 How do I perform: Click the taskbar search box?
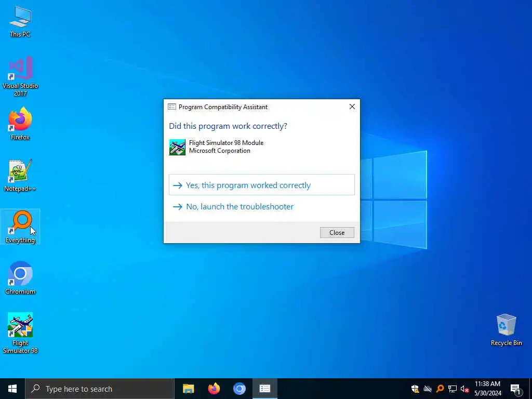tap(100, 389)
